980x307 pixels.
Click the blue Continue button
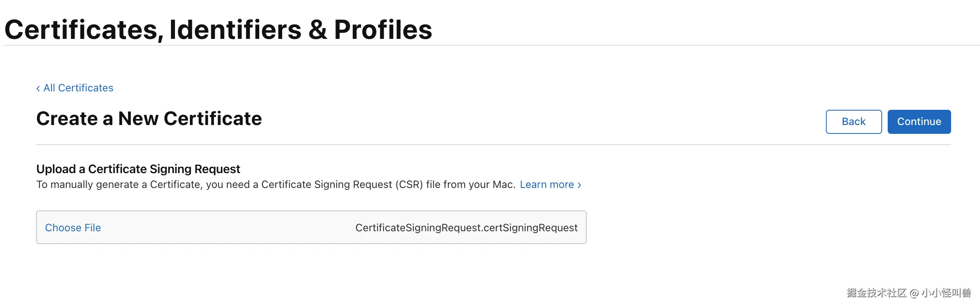pyautogui.click(x=919, y=121)
